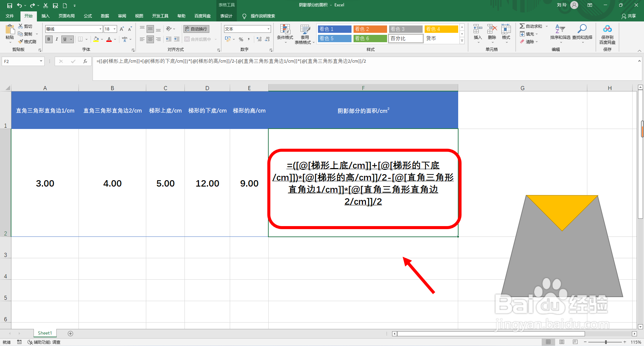This screenshot has height=346, width=644.
Task: Click the Sheet1 tab
Action: (45, 333)
